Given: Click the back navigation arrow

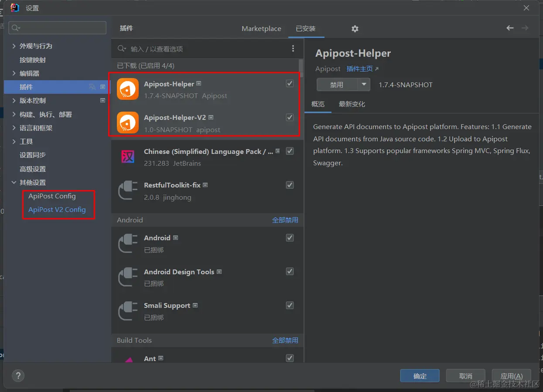Looking at the screenshot, I should (x=510, y=28).
